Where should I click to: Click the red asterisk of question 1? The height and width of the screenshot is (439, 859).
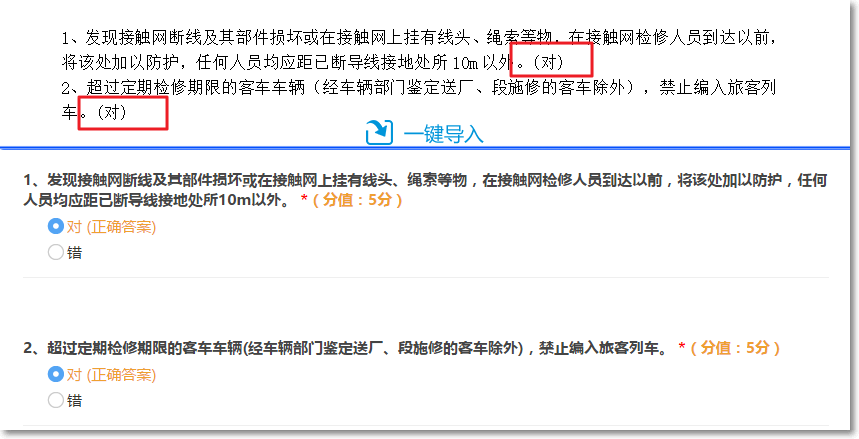304,200
